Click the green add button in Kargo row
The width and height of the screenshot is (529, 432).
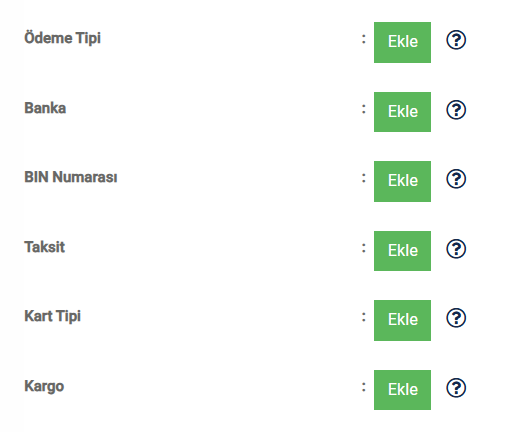click(402, 390)
